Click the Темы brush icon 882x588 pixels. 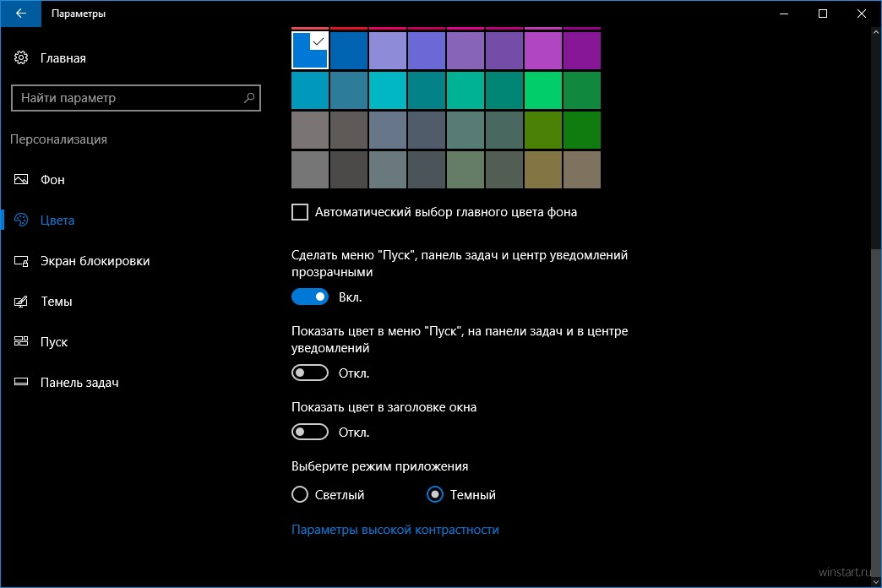click(x=21, y=302)
